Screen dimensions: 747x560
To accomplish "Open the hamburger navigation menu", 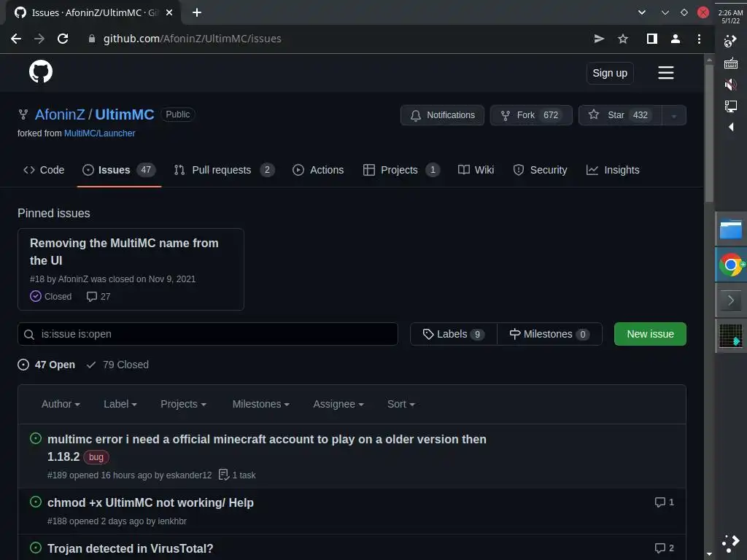I will (665, 73).
